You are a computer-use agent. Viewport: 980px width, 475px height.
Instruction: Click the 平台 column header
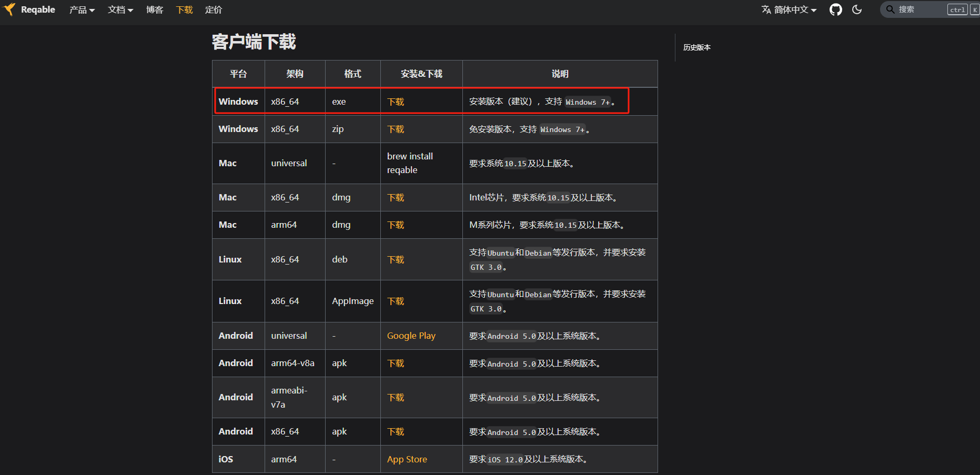[238, 74]
